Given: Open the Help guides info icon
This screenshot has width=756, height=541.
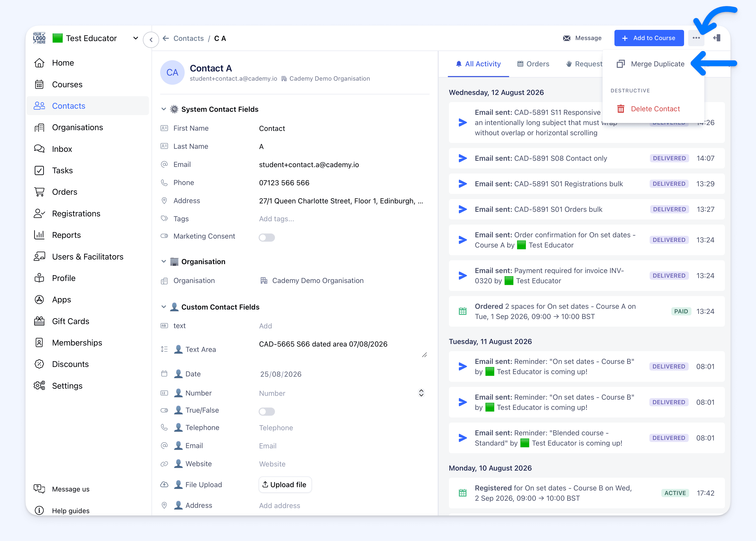Looking at the screenshot, I should [x=39, y=510].
